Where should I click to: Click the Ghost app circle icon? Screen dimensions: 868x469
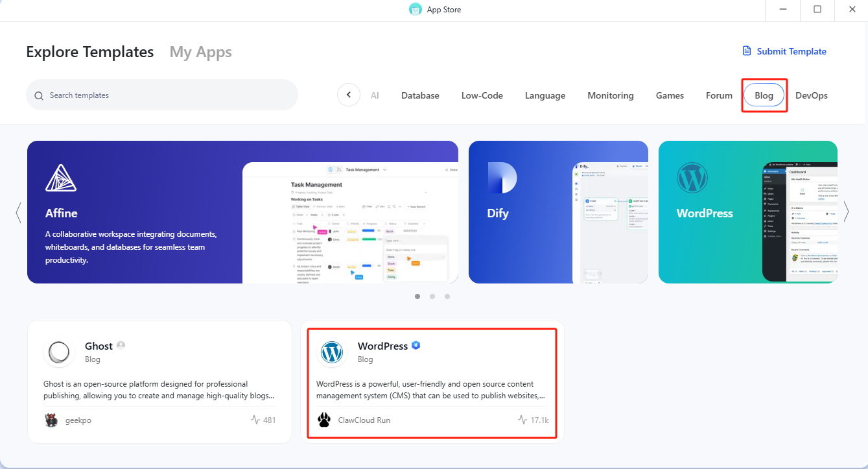click(59, 352)
